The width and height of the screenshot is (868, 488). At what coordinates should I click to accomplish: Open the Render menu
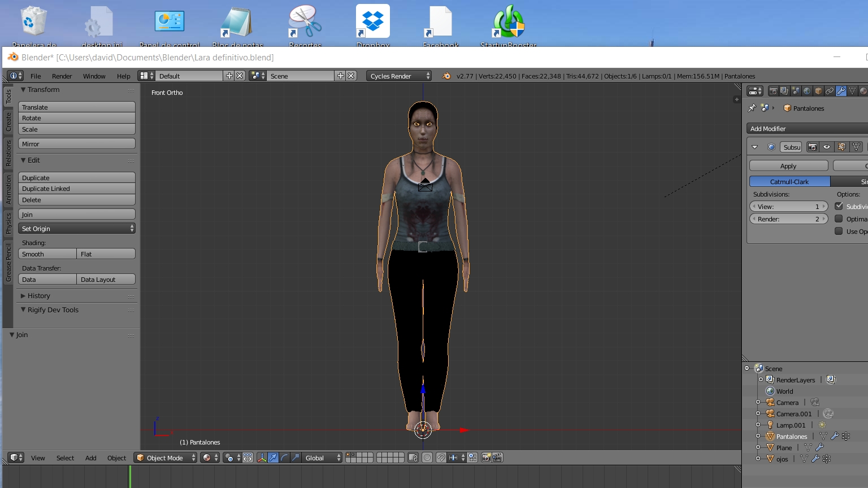click(62, 76)
